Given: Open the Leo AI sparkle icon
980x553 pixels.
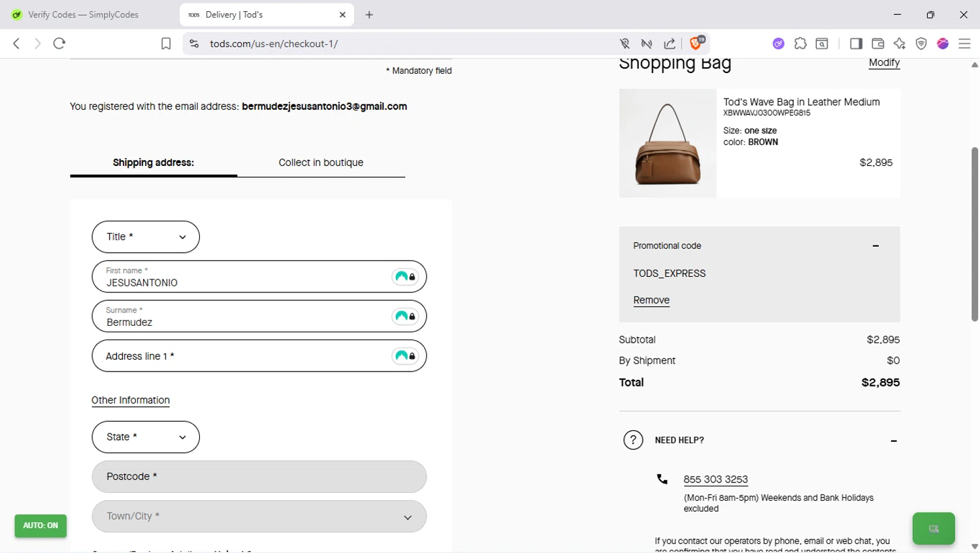Looking at the screenshot, I should (x=900, y=44).
